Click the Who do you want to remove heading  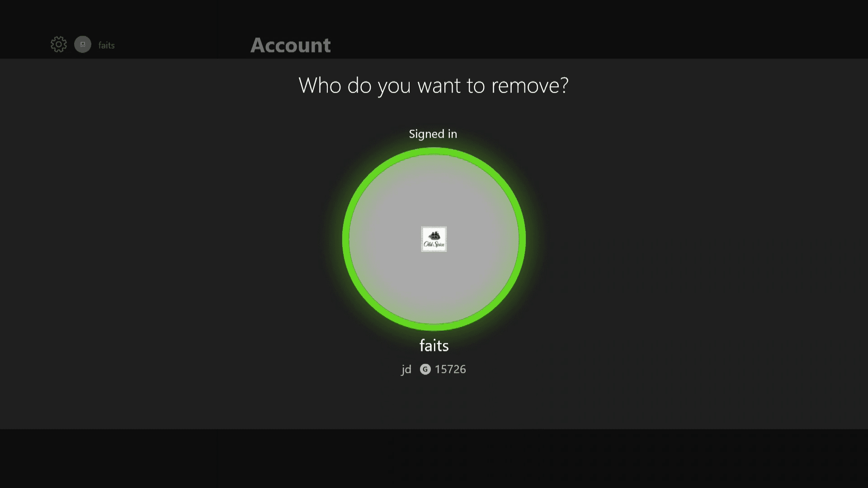click(x=434, y=85)
